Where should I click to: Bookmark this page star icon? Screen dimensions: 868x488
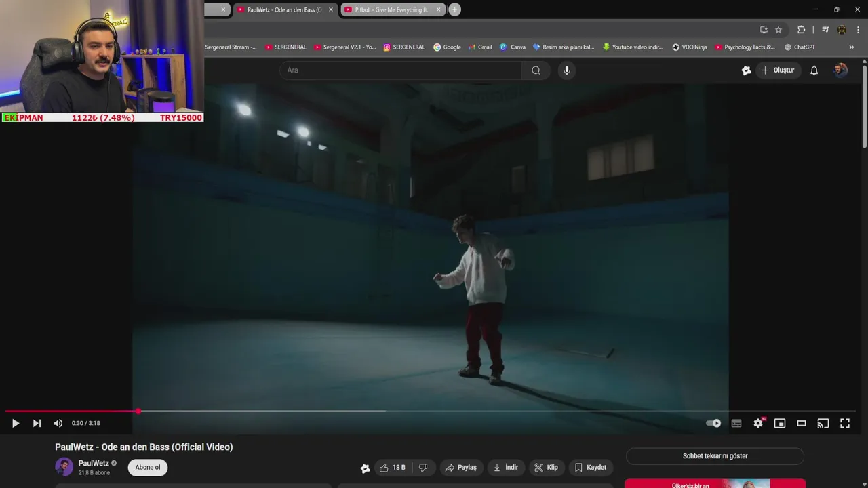tap(778, 30)
